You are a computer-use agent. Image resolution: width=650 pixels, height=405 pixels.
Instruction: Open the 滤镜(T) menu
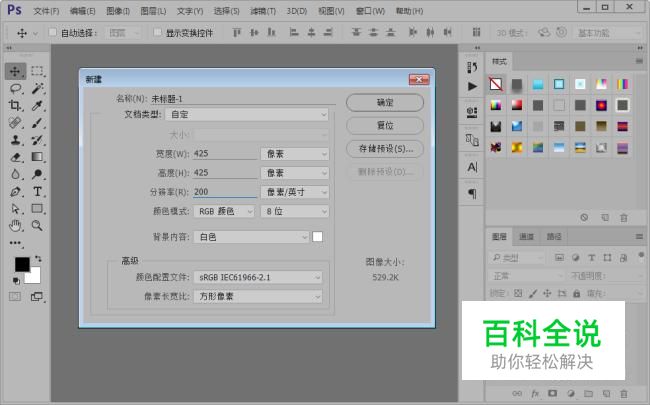[x=263, y=11]
